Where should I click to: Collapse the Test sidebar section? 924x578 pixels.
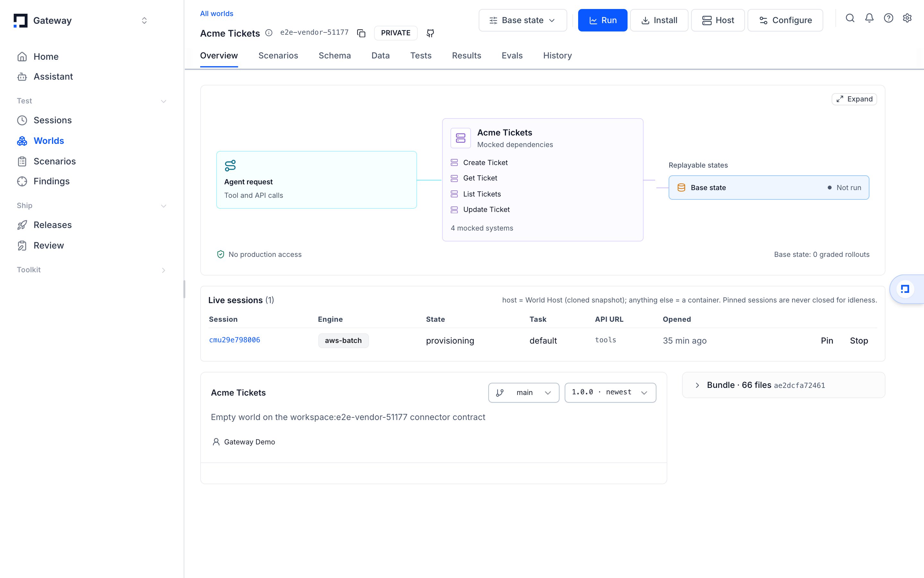[163, 101]
